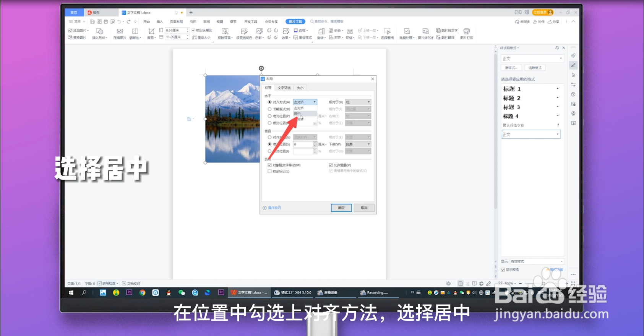Click the width field showing 8.63厘米
Screen dimensions: 644x336
click(175, 30)
